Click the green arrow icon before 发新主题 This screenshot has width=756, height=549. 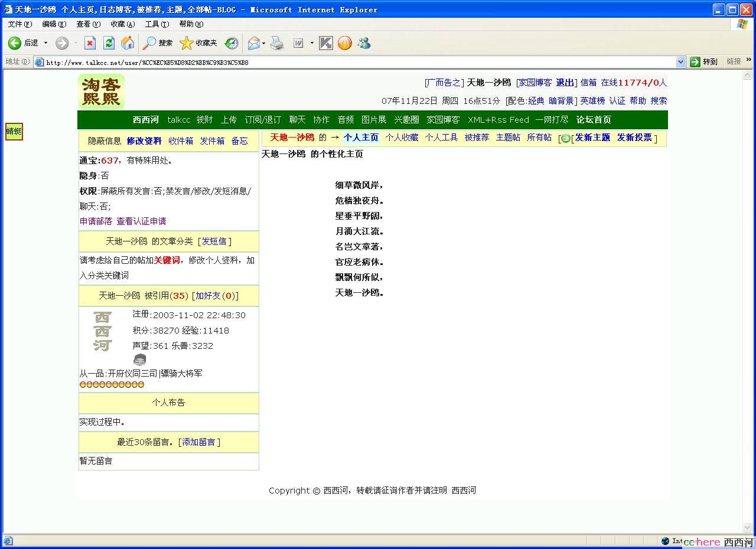(565, 138)
